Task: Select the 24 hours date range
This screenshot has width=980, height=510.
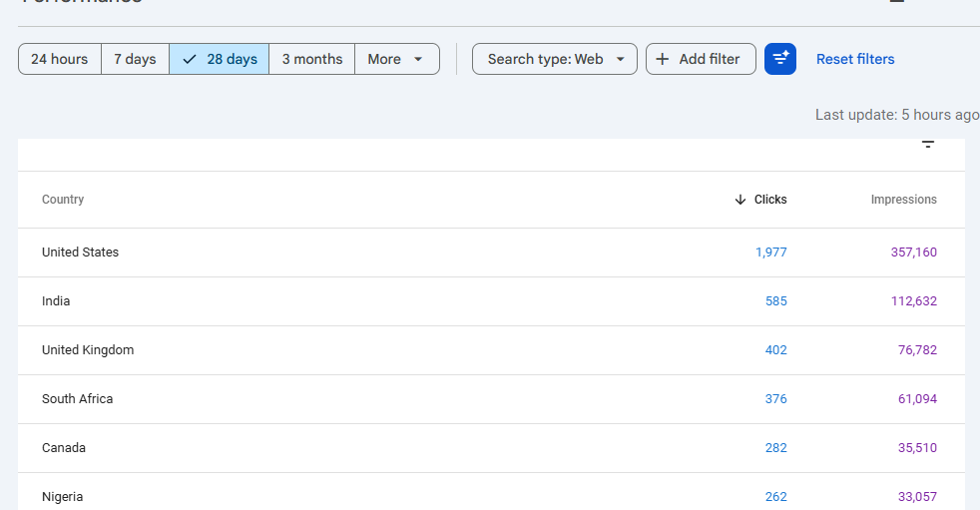Action: (x=60, y=59)
